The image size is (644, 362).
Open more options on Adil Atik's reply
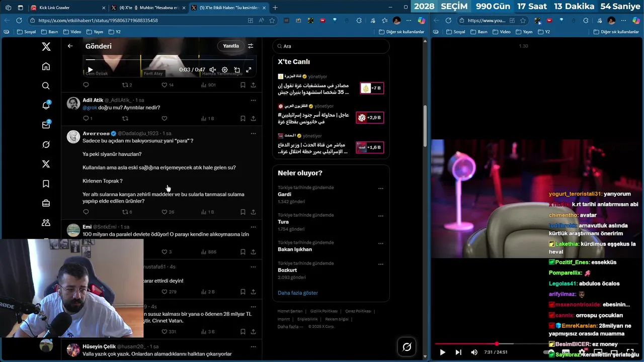[x=253, y=100]
